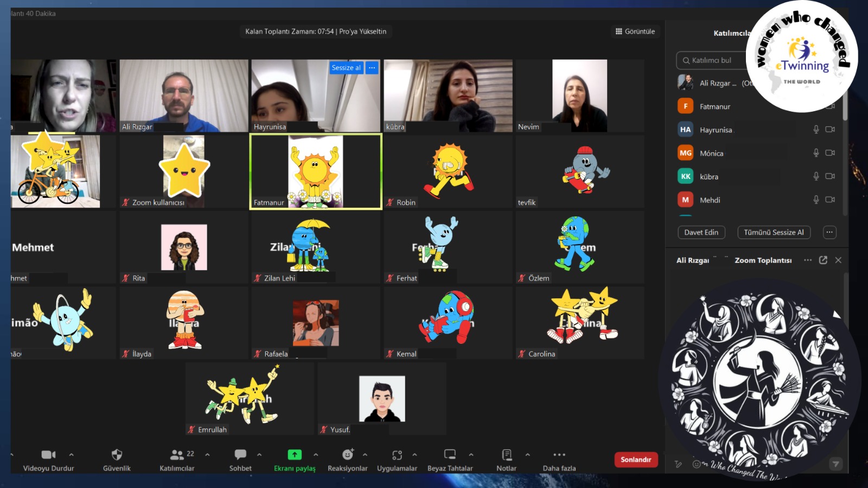Expand the caret next to Reaksiyonlar
The height and width of the screenshot is (488, 868).
tap(365, 454)
